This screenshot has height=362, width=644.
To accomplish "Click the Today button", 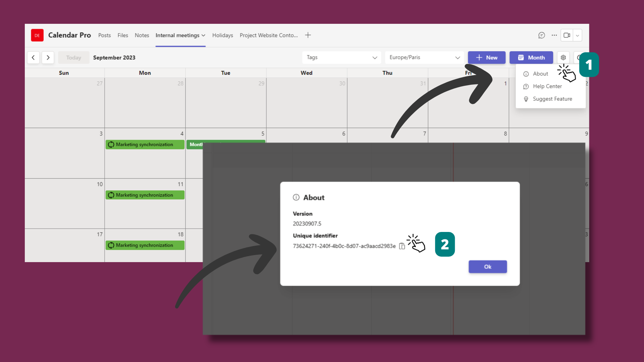I will click(74, 58).
